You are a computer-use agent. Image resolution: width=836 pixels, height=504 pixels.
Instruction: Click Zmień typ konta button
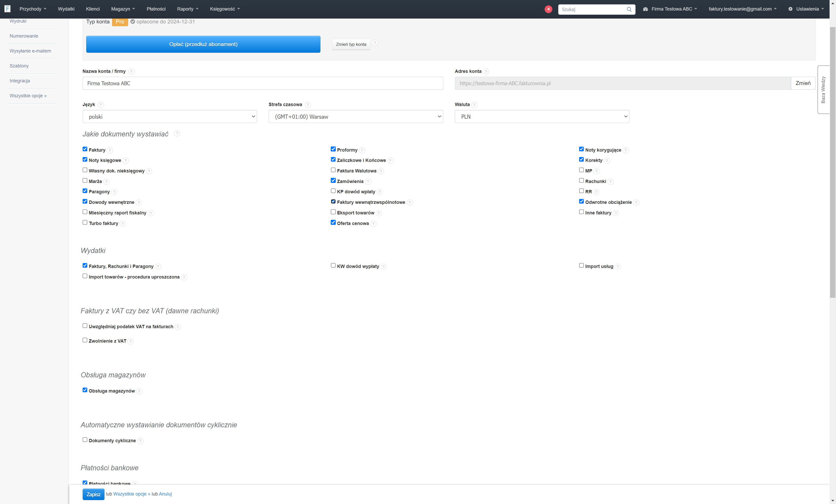tap(351, 45)
